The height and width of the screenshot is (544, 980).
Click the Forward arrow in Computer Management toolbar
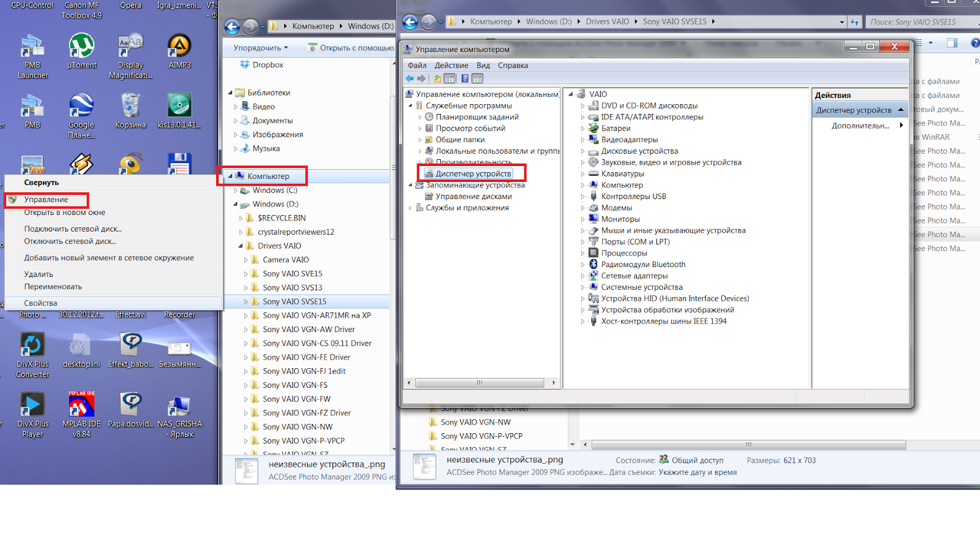(421, 78)
